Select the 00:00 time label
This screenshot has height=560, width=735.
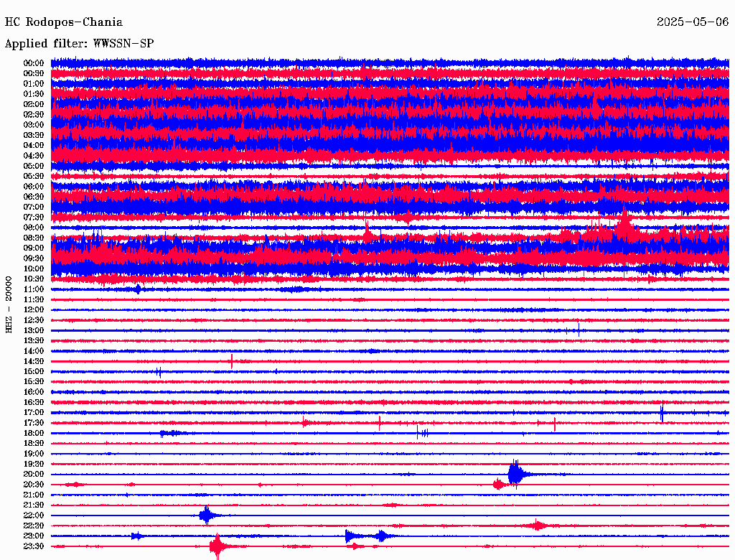click(34, 63)
